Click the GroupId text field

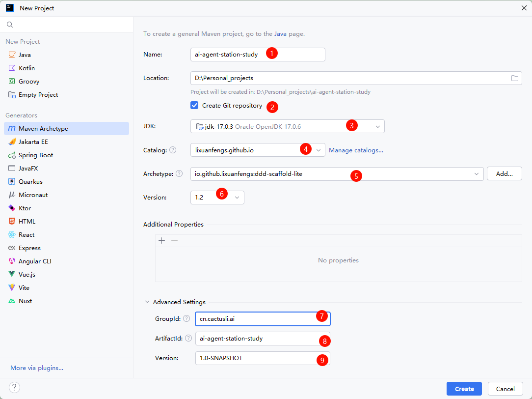pos(255,319)
